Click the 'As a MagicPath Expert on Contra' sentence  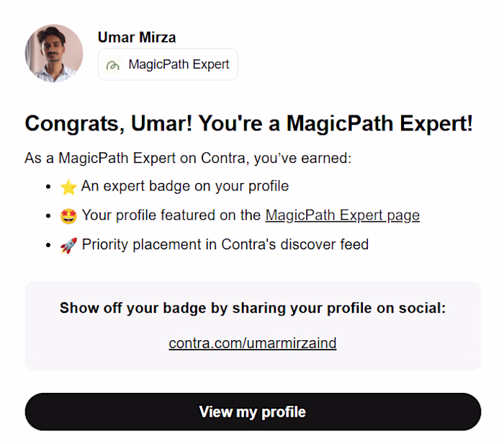click(187, 158)
